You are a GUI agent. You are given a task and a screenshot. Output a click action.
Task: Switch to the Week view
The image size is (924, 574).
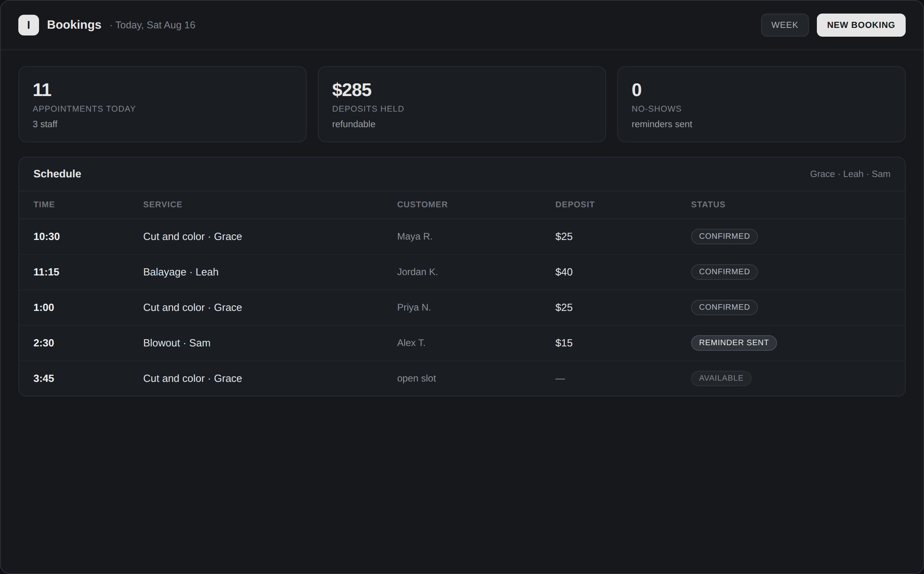pyautogui.click(x=785, y=25)
